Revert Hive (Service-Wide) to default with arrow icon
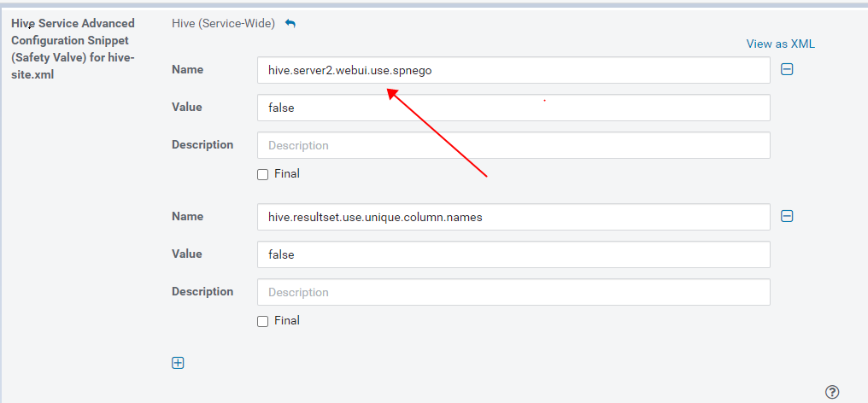Screen dimensions: 868x403 pyautogui.click(x=290, y=24)
